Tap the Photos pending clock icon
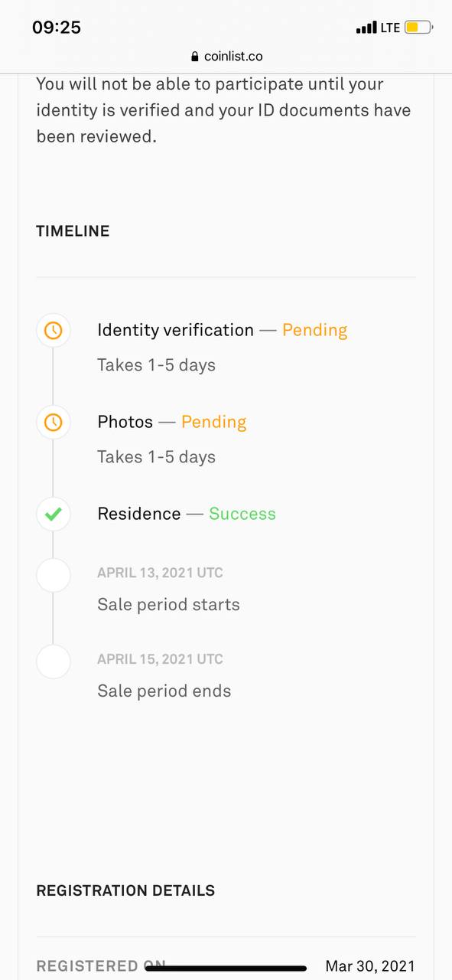This screenshot has width=452, height=980. click(53, 422)
